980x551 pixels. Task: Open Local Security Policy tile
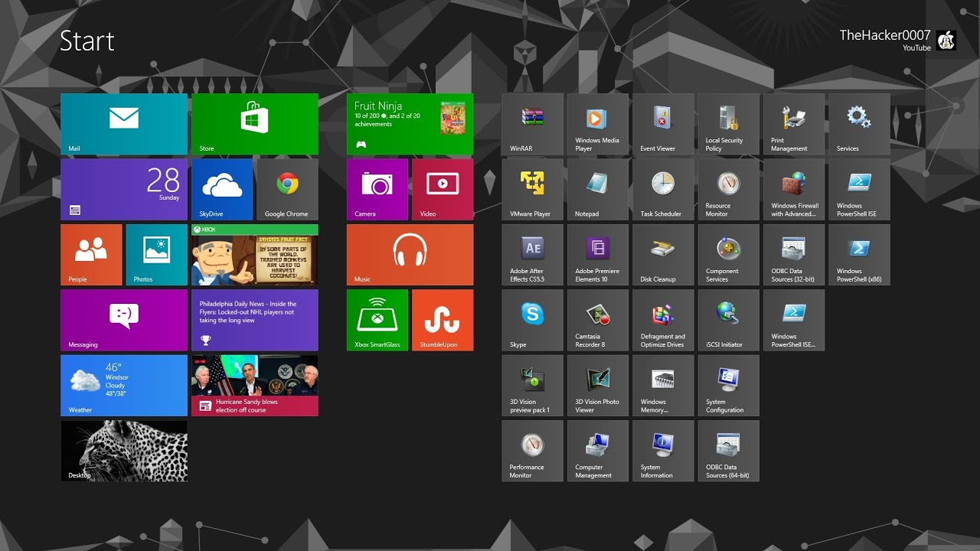(729, 124)
